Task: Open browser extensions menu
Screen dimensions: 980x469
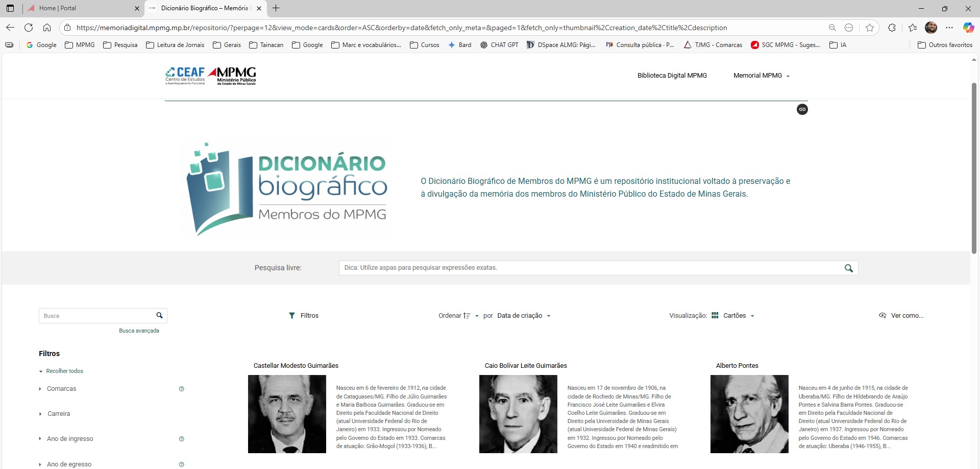Action: tap(892, 28)
